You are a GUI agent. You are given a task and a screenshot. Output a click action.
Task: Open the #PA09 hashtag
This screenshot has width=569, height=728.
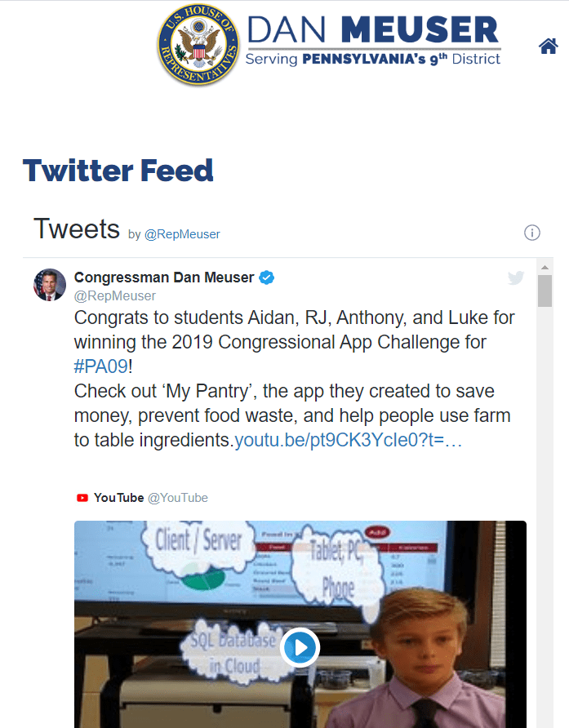tap(101, 365)
